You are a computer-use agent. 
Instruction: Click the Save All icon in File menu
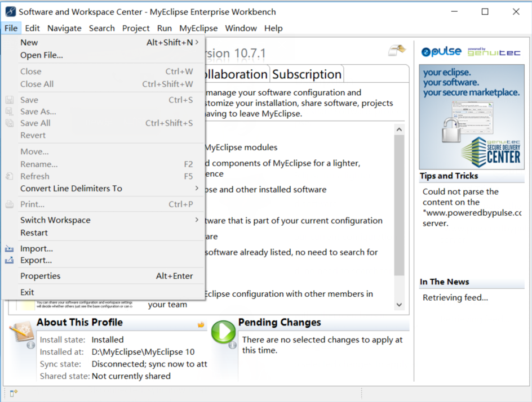[x=10, y=123]
